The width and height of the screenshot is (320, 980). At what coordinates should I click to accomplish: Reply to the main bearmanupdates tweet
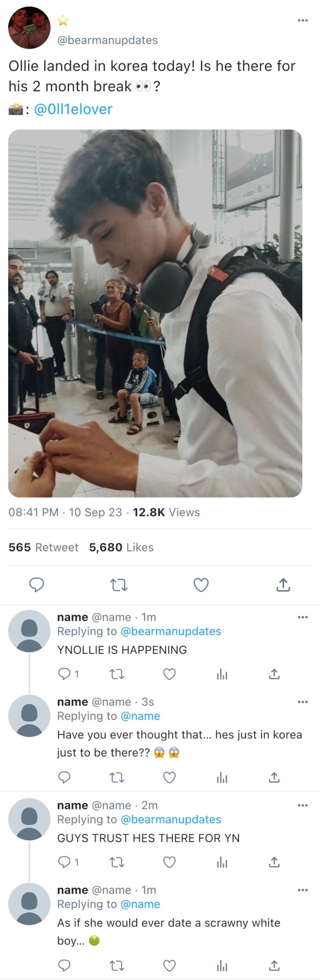click(x=36, y=584)
